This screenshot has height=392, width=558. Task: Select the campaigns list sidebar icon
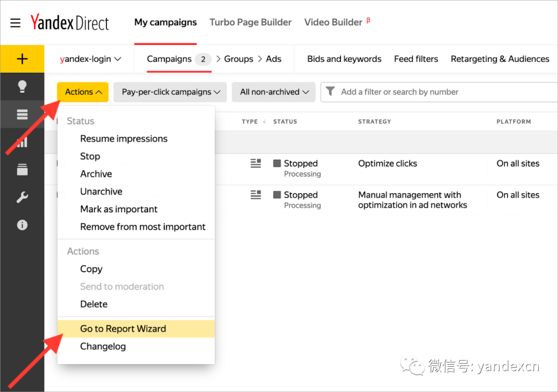[22, 114]
